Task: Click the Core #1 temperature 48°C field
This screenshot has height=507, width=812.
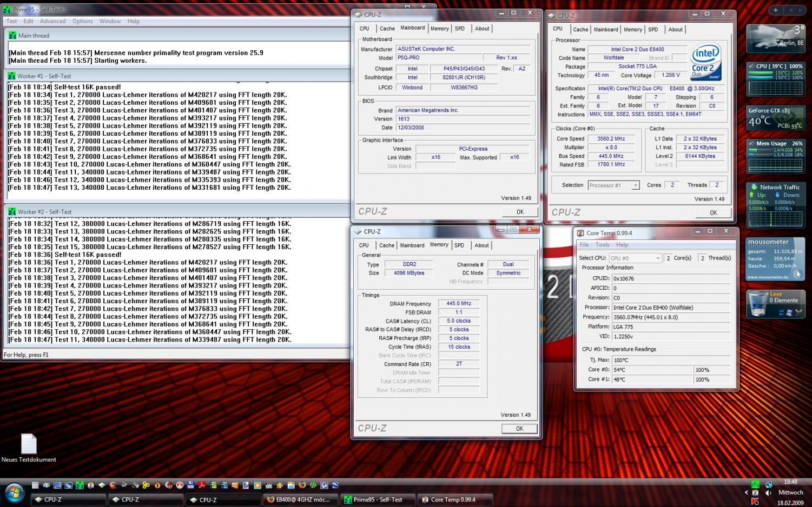Action: [652, 379]
